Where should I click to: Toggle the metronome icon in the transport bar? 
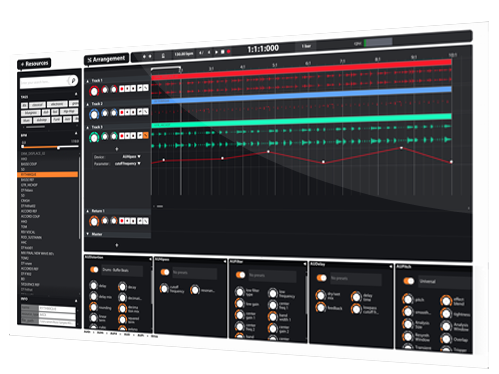(163, 56)
